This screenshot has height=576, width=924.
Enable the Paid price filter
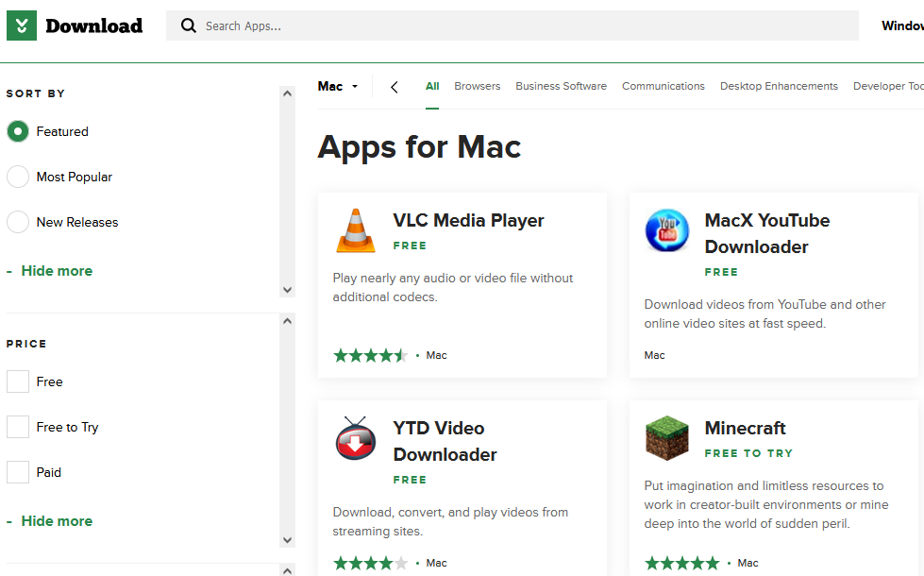click(18, 472)
